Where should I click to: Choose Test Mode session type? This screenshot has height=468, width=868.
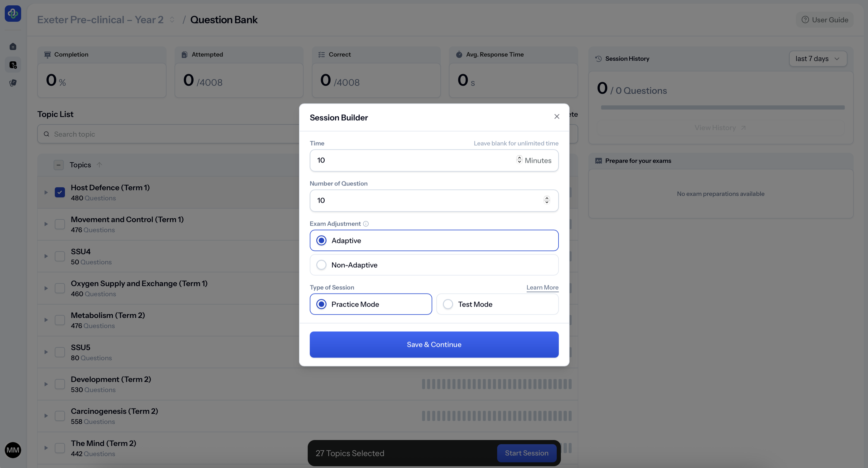(x=448, y=304)
